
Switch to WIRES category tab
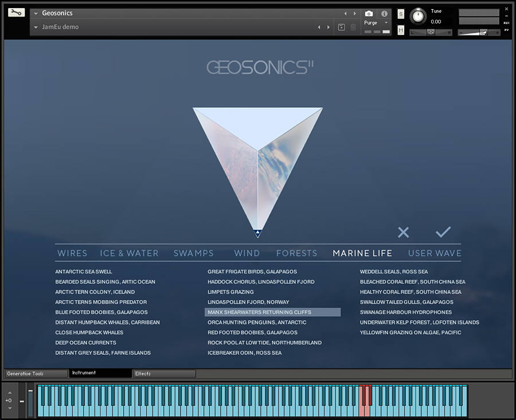[72, 253]
